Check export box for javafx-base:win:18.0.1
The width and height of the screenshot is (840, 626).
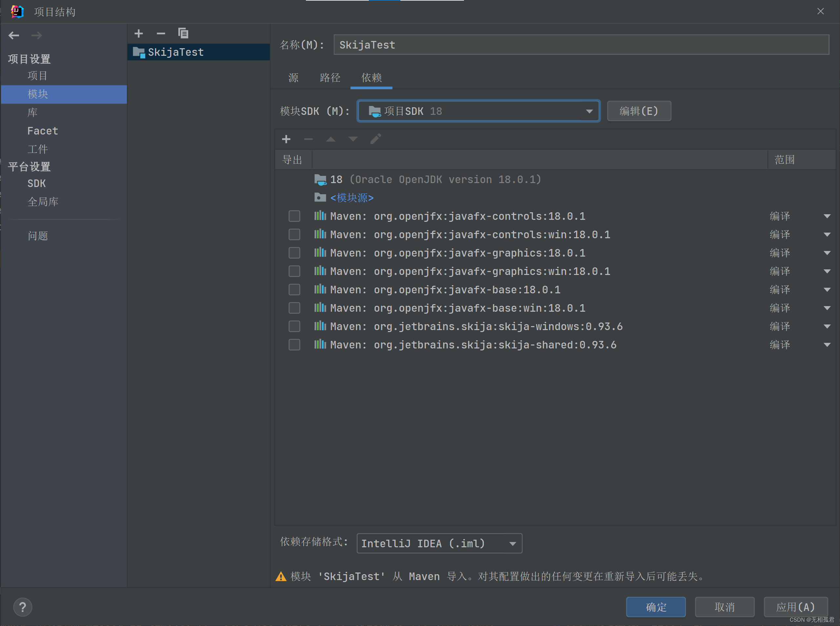[x=294, y=308]
